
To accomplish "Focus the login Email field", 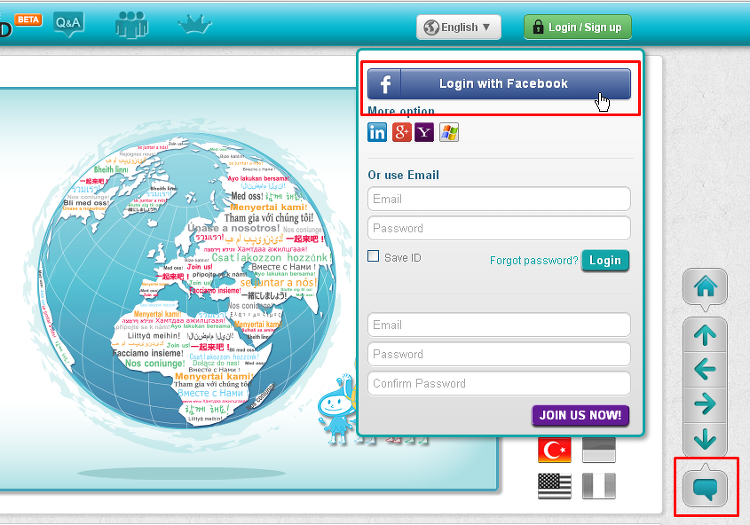I will pyautogui.click(x=499, y=199).
